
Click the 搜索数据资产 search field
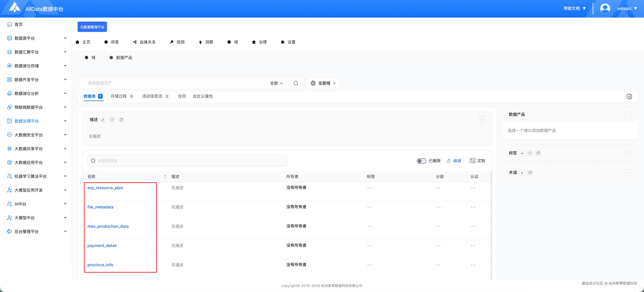tap(175, 83)
